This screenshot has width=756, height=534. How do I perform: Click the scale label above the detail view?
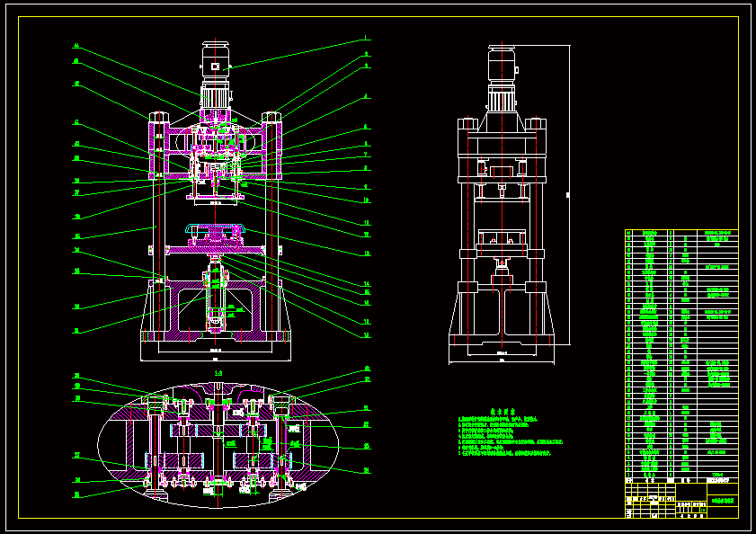click(x=218, y=373)
